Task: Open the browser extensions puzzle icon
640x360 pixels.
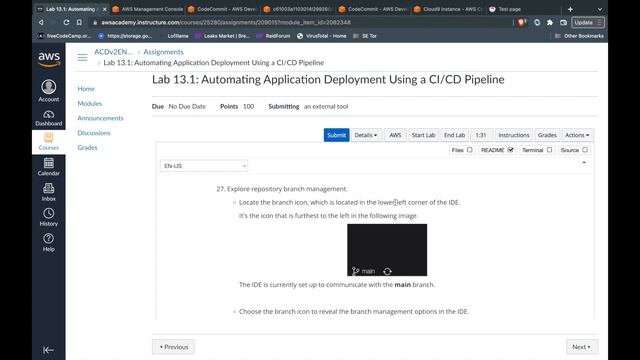Action: pyautogui.click(x=550, y=22)
